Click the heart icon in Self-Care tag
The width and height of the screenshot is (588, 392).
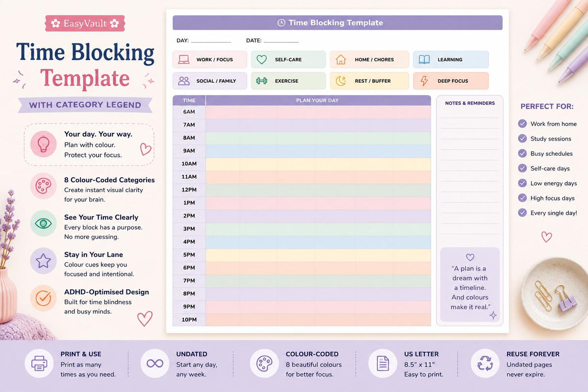[x=262, y=60]
